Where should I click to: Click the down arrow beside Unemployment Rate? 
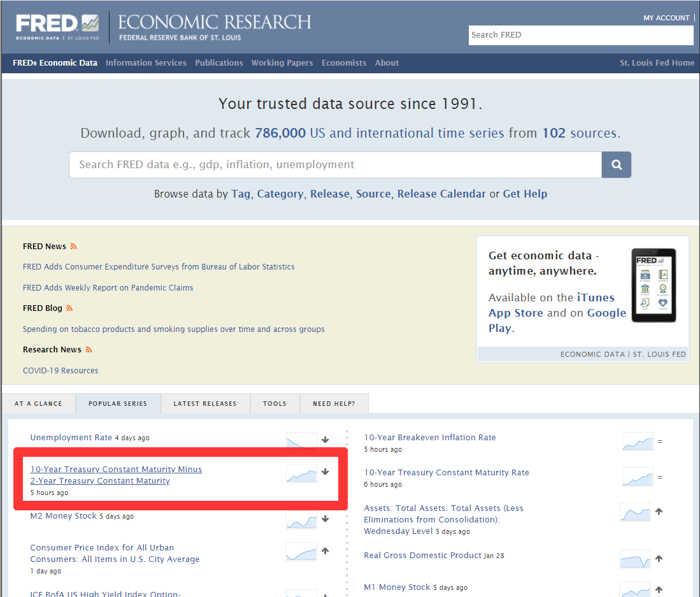click(325, 440)
